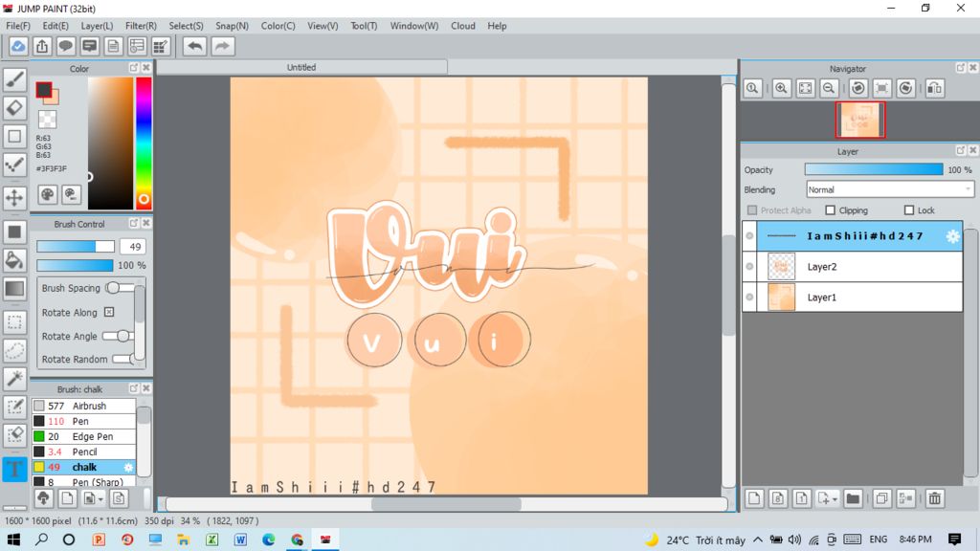Select the Gradient tool
The width and height of the screenshot is (980, 551).
click(14, 289)
